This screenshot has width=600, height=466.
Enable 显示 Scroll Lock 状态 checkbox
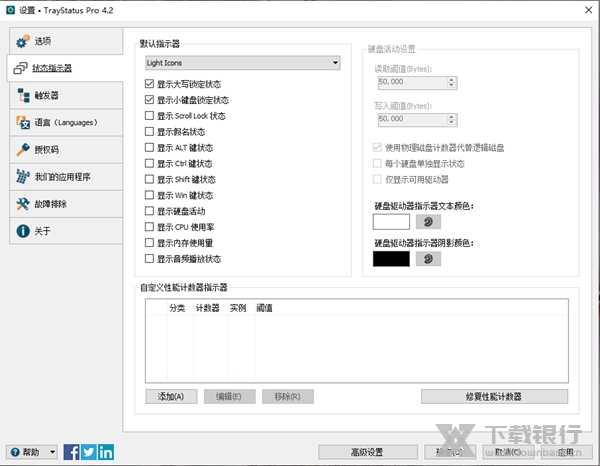click(x=149, y=116)
